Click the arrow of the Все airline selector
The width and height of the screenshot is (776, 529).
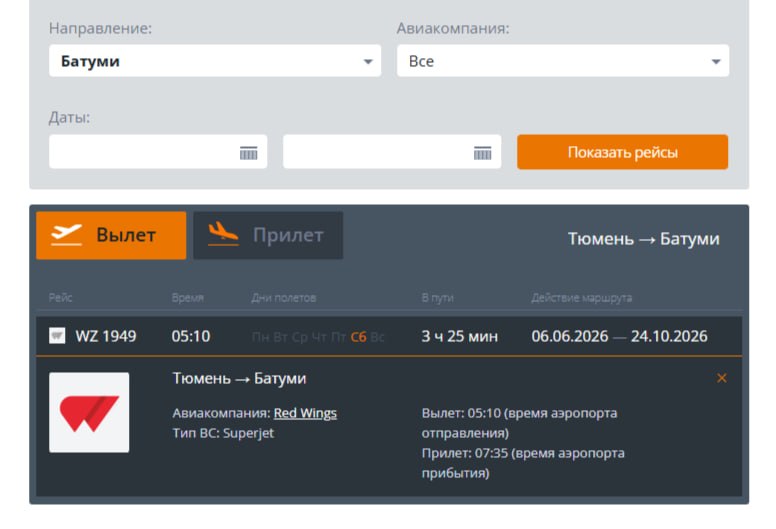(x=716, y=62)
